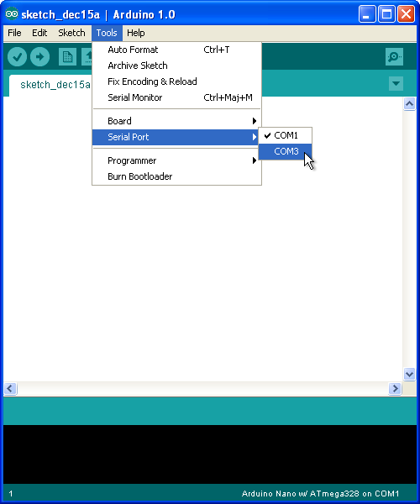Select the checked COM1 serial port
420x504 pixels.
click(x=285, y=135)
